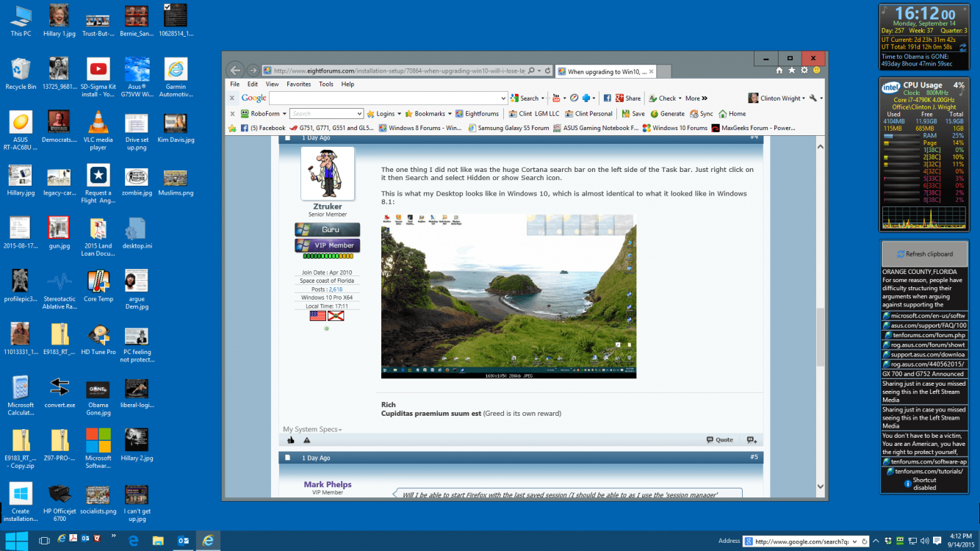The height and width of the screenshot is (551, 980).
Task: Open the Ztruker username link
Action: pyautogui.click(x=327, y=206)
